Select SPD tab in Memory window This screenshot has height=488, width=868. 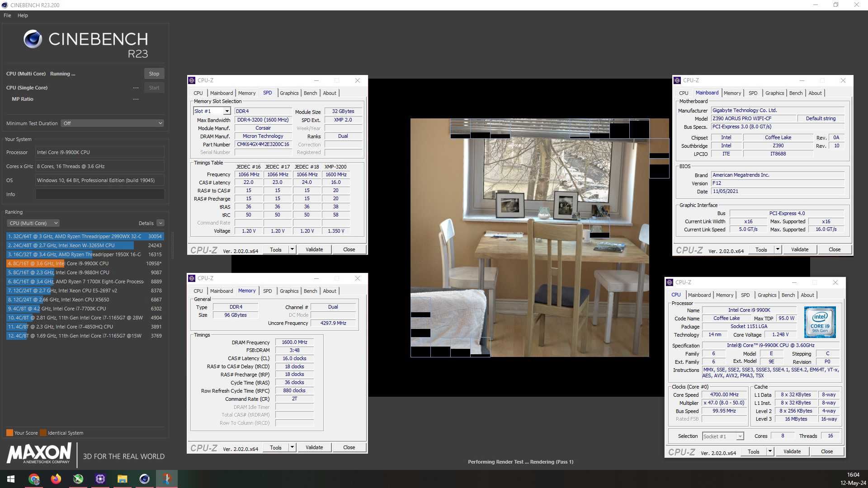[x=268, y=291]
